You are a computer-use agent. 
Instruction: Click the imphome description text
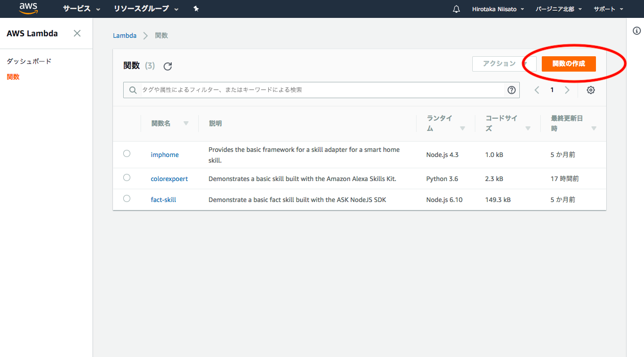click(x=304, y=155)
